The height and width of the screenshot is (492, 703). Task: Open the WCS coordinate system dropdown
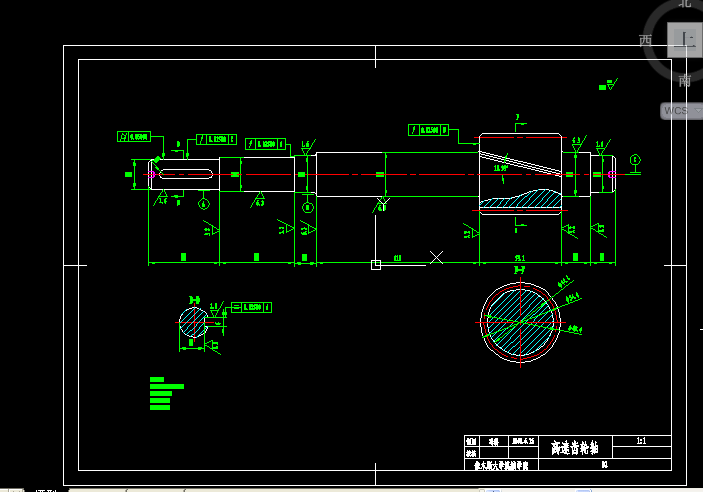pos(681,111)
